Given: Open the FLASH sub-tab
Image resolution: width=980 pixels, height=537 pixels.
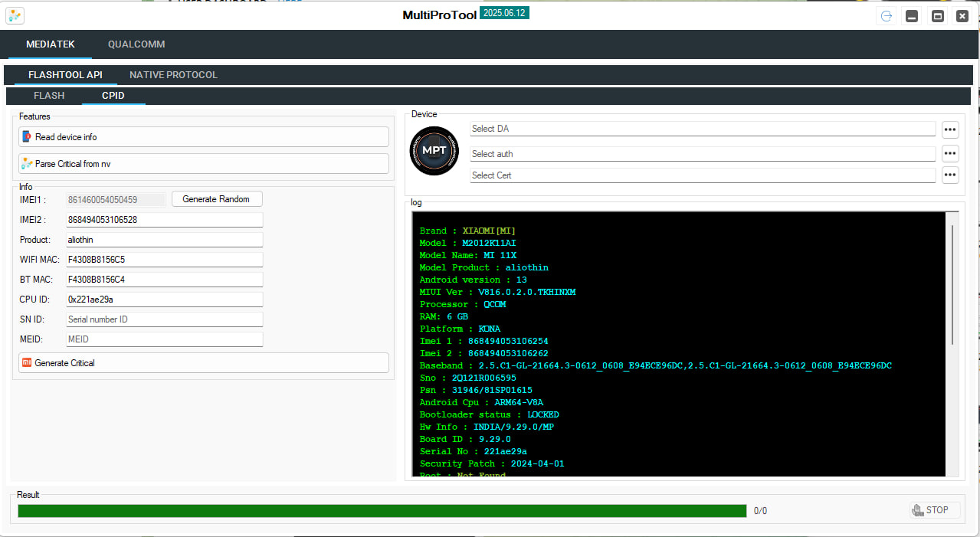Looking at the screenshot, I should pos(49,96).
